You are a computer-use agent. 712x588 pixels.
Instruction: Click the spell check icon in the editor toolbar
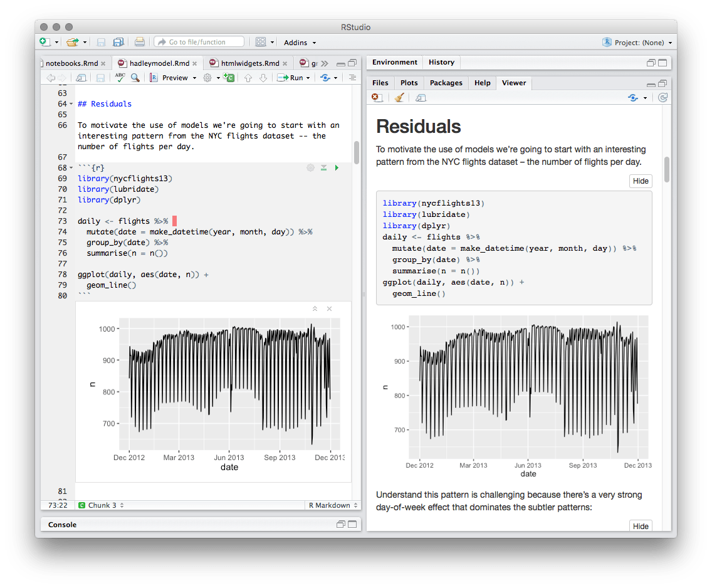[119, 77]
